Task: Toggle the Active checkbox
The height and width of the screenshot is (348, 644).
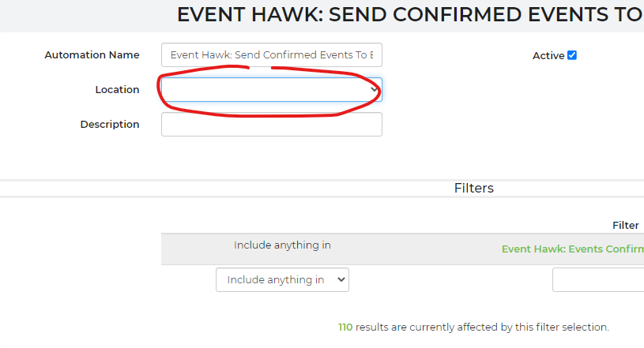Action: point(572,55)
